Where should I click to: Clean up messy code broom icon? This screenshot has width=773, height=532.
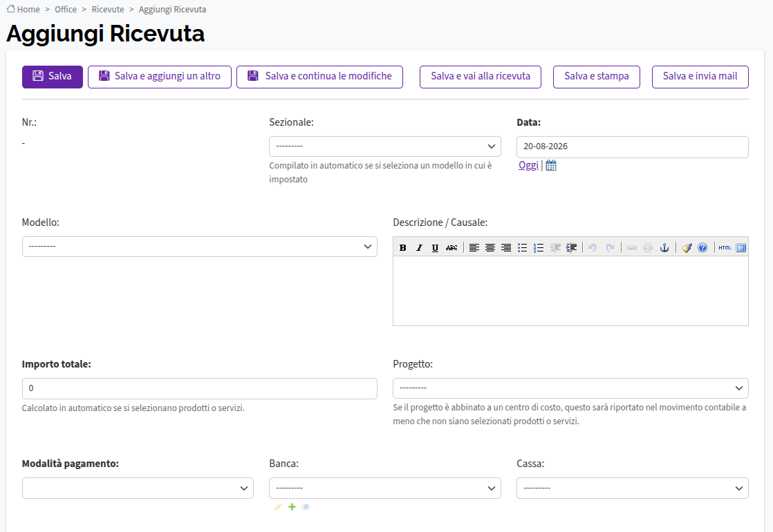[687, 248]
